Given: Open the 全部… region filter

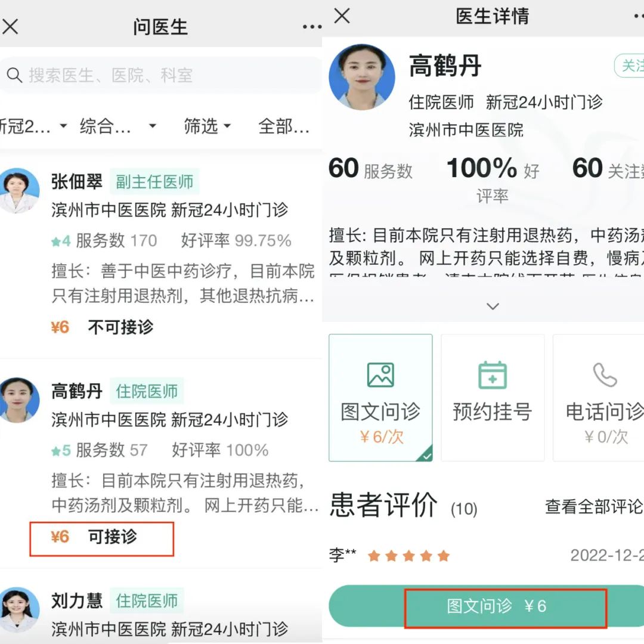Looking at the screenshot, I should click(x=284, y=126).
